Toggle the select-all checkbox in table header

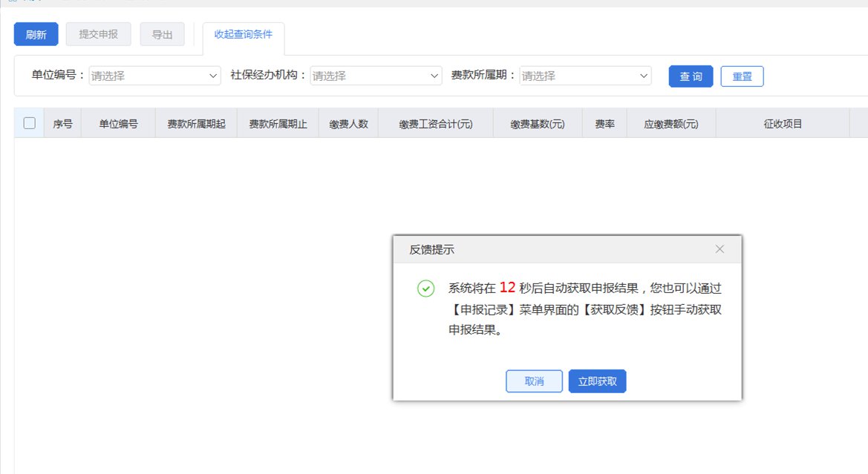tap(30, 124)
